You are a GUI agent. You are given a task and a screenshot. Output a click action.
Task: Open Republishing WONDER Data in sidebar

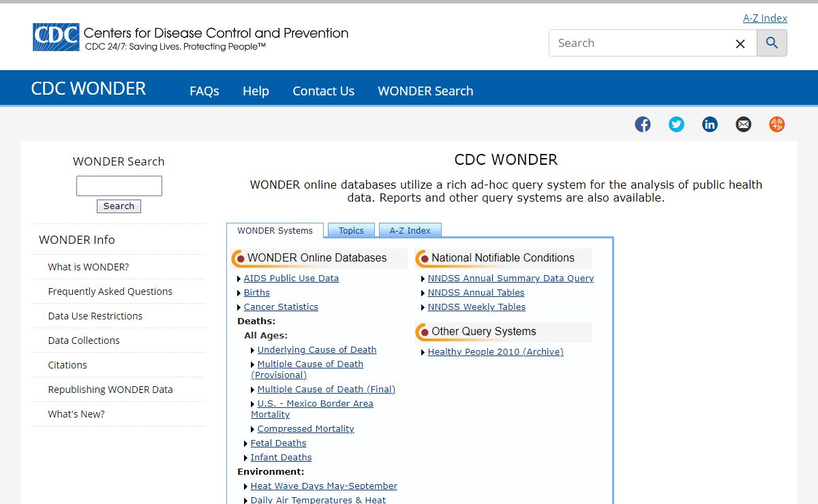tap(110, 390)
